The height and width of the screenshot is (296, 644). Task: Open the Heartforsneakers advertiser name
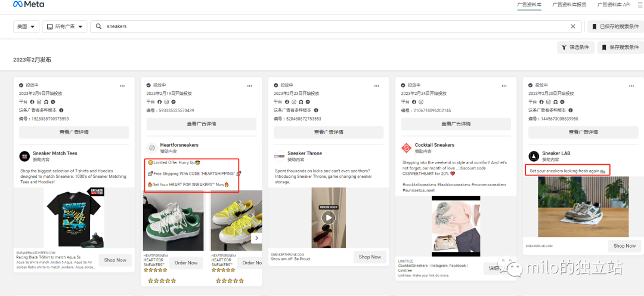(x=179, y=145)
